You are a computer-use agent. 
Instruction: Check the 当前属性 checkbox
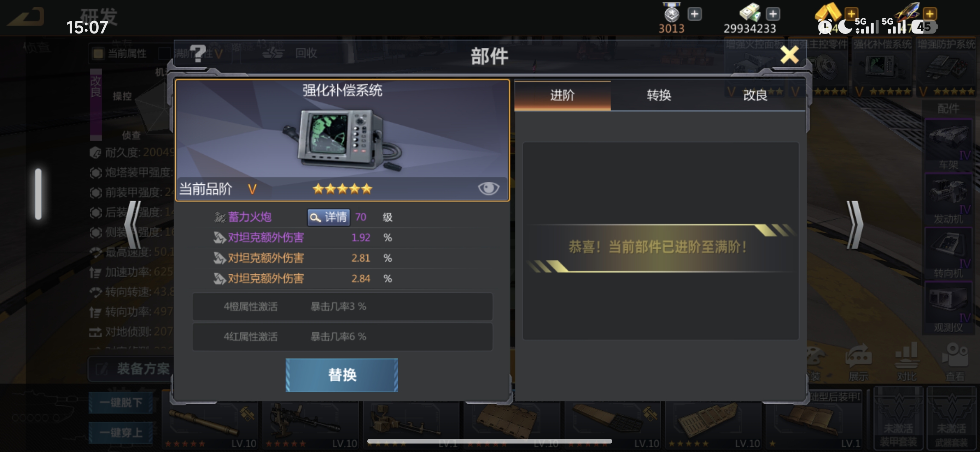pyautogui.click(x=98, y=54)
